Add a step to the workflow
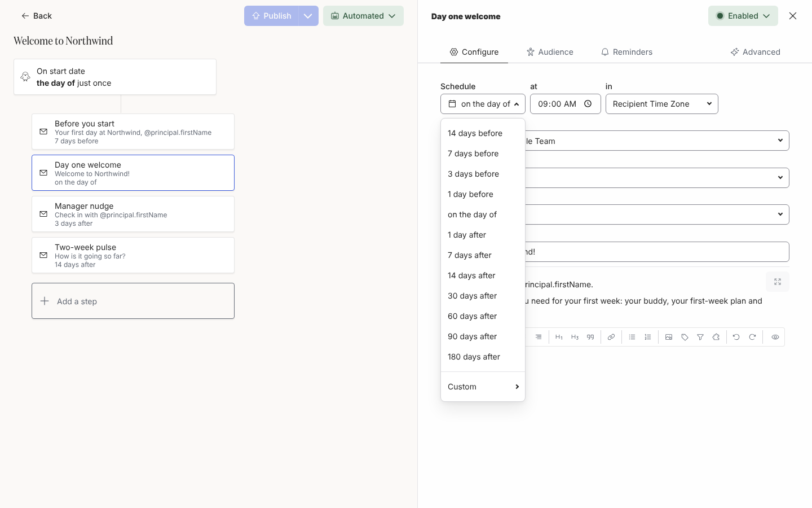Screen dimensions: 812x508 [x=133, y=301]
